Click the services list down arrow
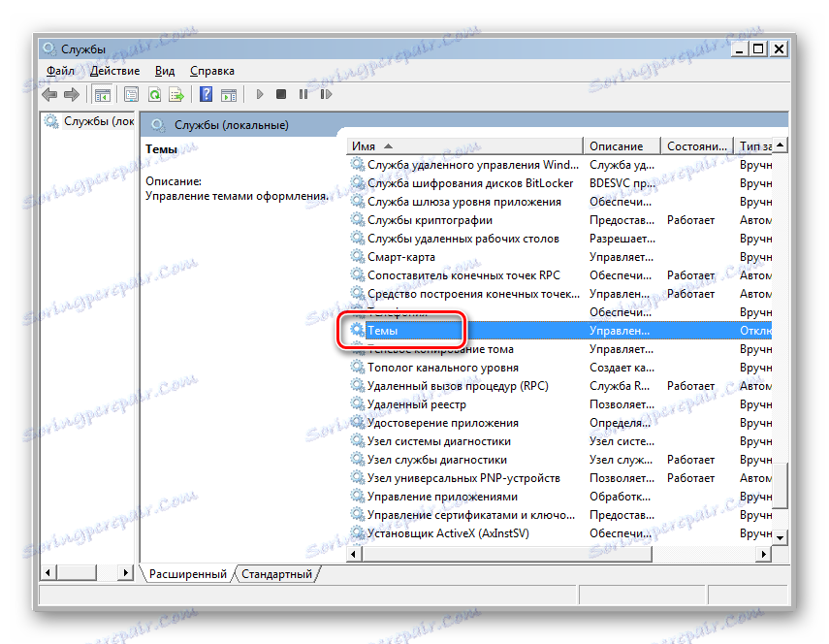The height and width of the screenshot is (644, 829). click(781, 537)
